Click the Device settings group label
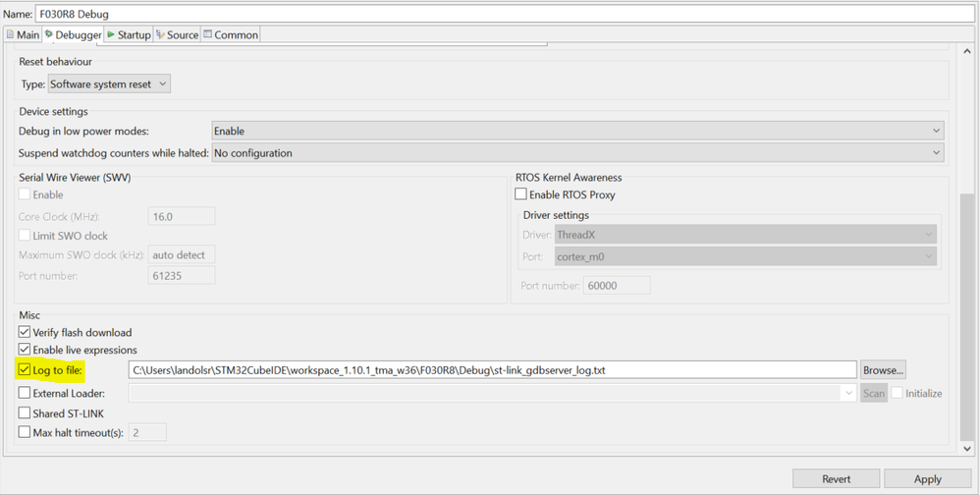Image resolution: width=980 pixels, height=495 pixels. pos(53,111)
